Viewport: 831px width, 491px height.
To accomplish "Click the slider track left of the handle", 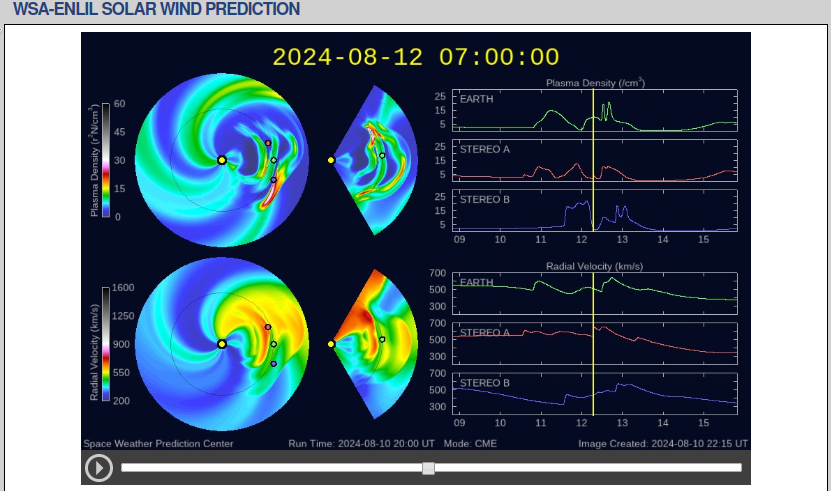I will tap(270, 468).
